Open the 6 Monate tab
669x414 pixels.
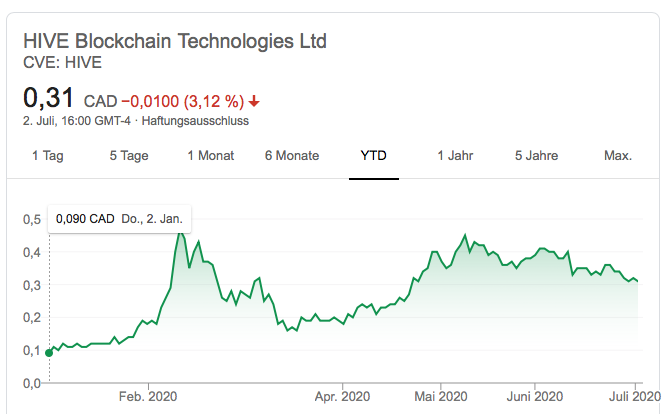[x=292, y=155]
